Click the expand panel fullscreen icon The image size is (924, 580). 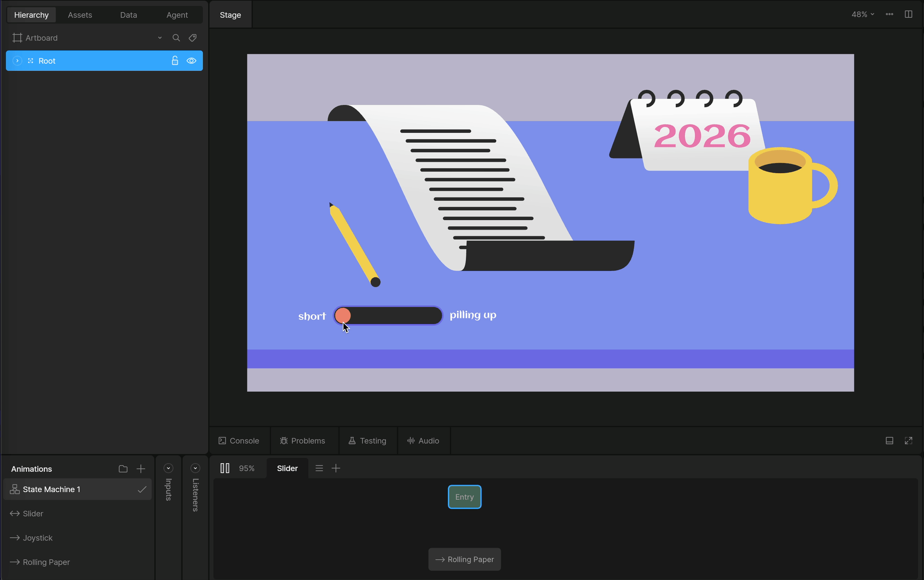tap(909, 441)
